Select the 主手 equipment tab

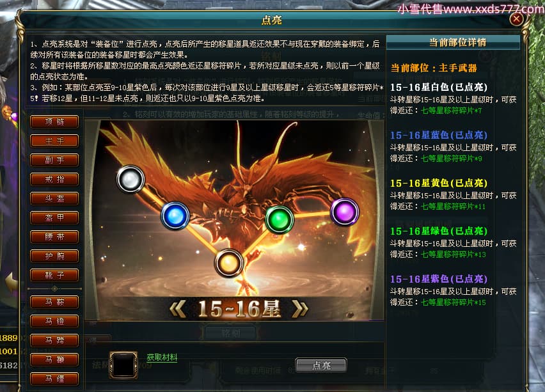coord(54,141)
